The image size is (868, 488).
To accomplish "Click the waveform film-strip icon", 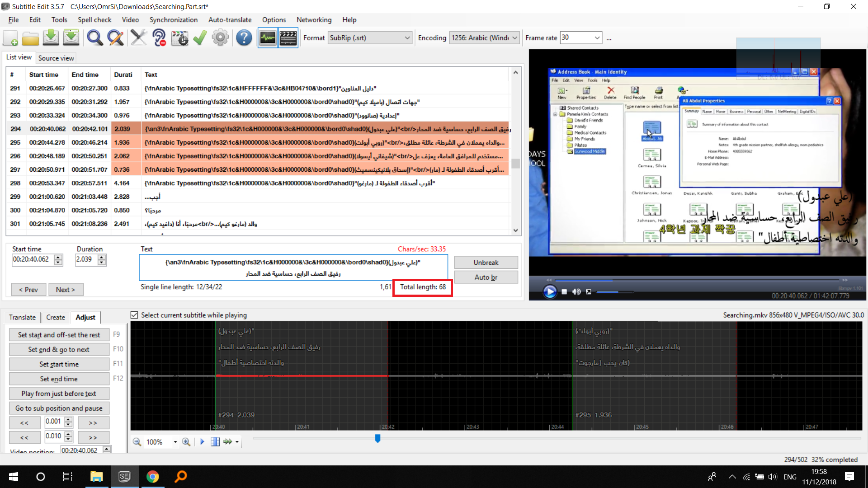I will coord(215,442).
